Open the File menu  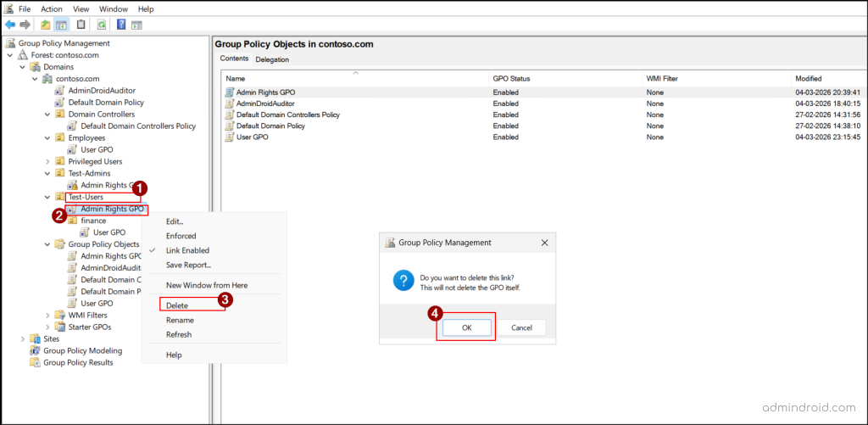click(x=25, y=8)
